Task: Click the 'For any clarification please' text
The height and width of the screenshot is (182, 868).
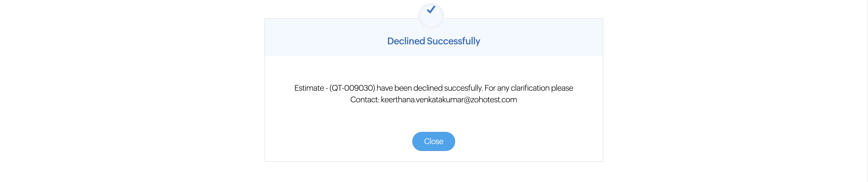Action: coord(529,88)
